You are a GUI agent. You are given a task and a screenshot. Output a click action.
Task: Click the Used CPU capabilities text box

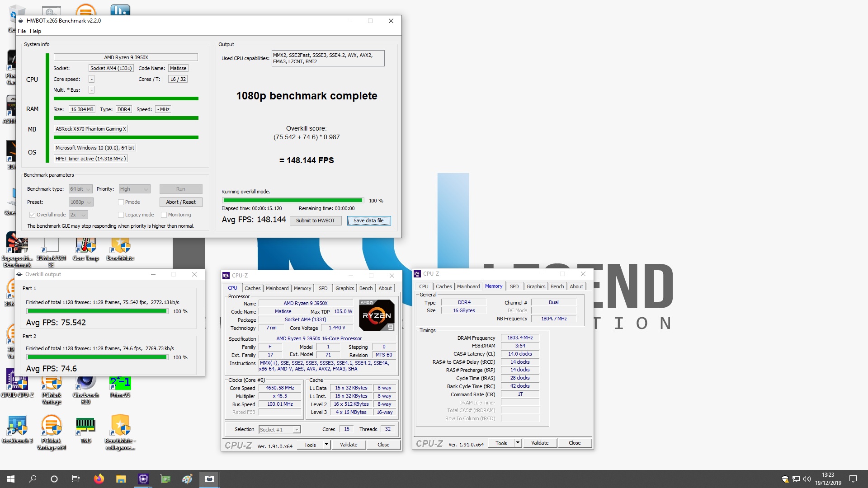pyautogui.click(x=328, y=58)
